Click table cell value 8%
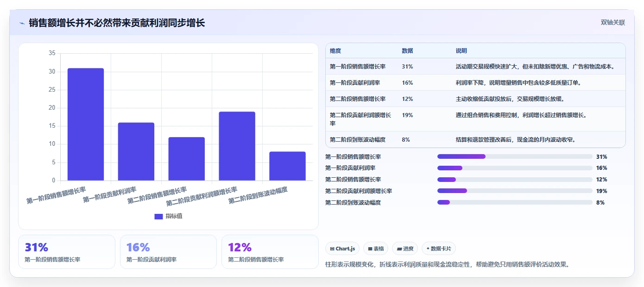The width and height of the screenshot is (644, 287). [x=406, y=140]
